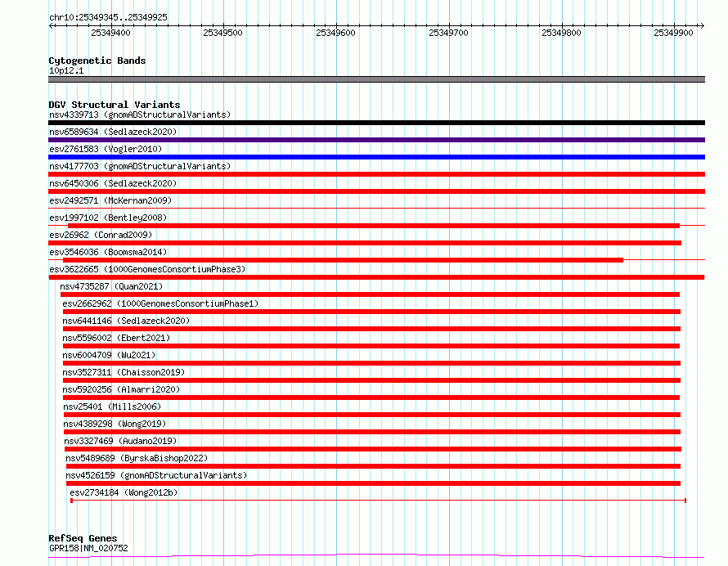Image resolution: width=728 pixels, height=566 pixels.
Task: Open nsv6450306 (Sedlazeck2020) entry
Action: (x=113, y=183)
